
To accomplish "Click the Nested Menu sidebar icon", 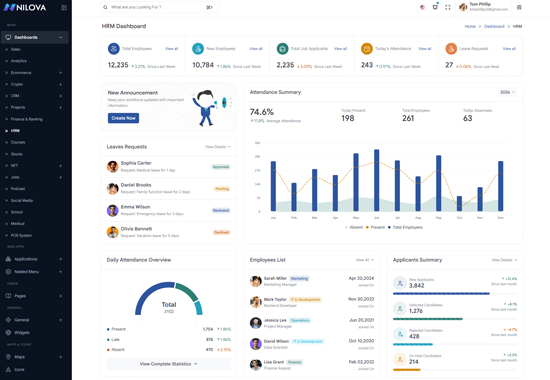I will click(x=8, y=272).
